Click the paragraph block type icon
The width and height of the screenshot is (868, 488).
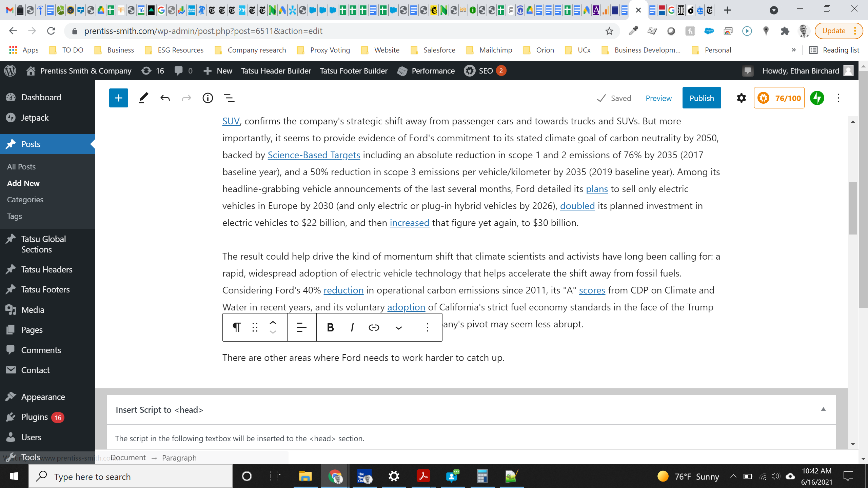tap(236, 327)
